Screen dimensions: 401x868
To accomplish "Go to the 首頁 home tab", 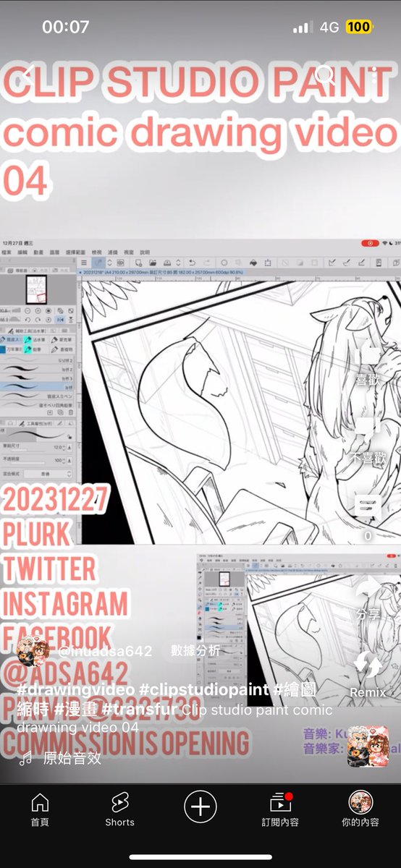I will [40, 809].
